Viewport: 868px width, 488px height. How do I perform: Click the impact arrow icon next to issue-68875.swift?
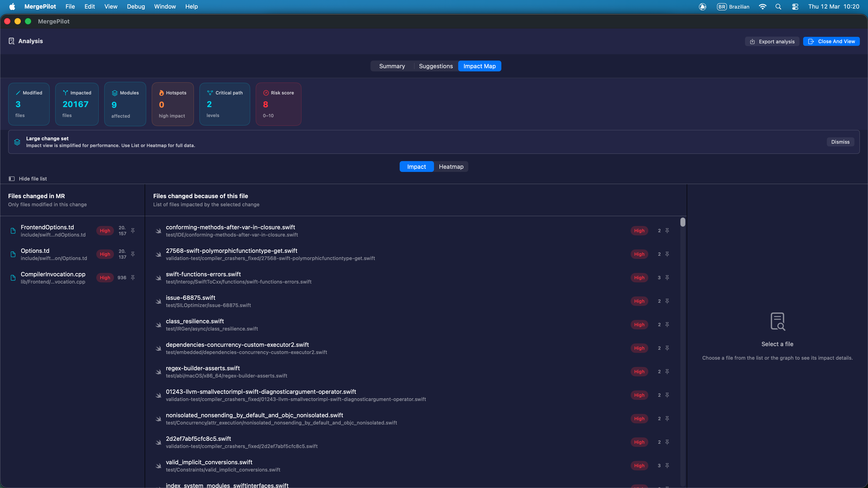click(158, 301)
